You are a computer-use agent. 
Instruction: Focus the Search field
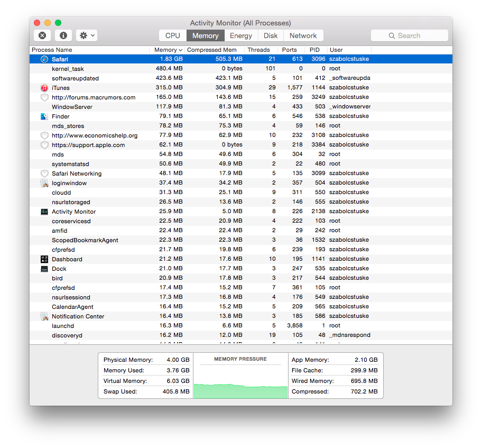(410, 35)
